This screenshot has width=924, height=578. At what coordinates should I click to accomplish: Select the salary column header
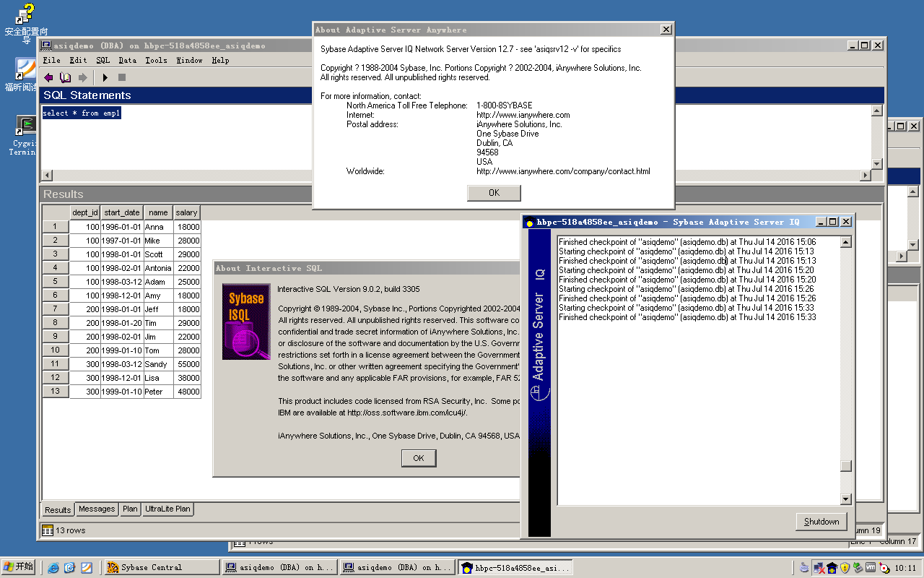point(187,212)
